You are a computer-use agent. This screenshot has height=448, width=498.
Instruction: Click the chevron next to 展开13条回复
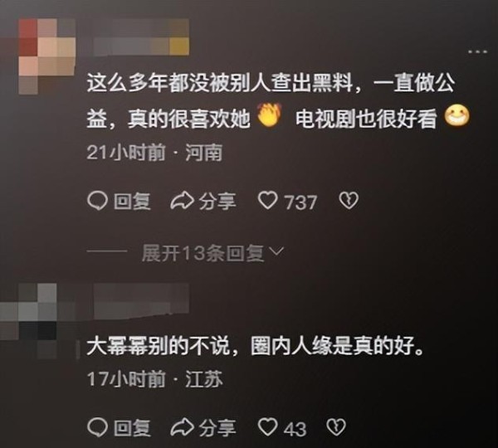276,251
